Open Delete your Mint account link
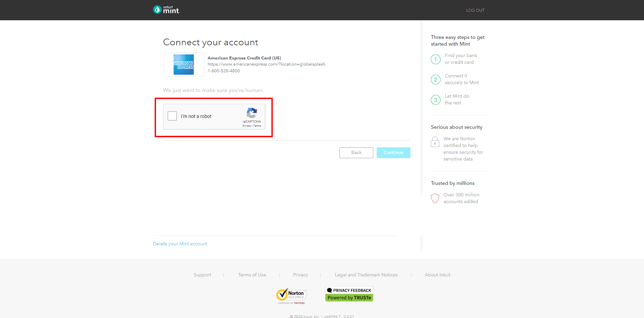The height and width of the screenshot is (318, 644). point(180,244)
